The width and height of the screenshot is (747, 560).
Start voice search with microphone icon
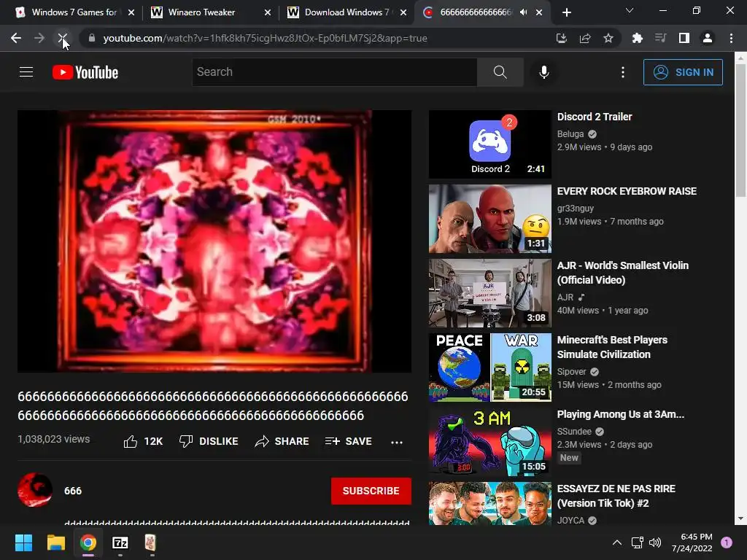coord(543,72)
